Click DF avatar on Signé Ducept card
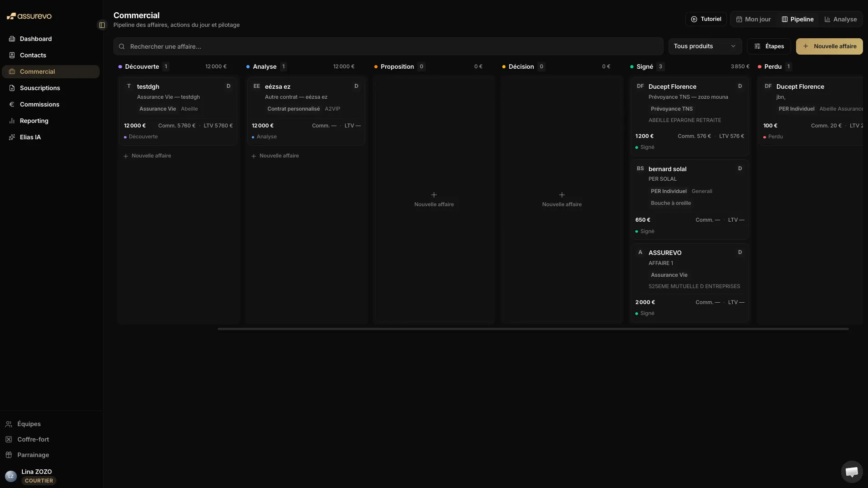 click(x=640, y=86)
